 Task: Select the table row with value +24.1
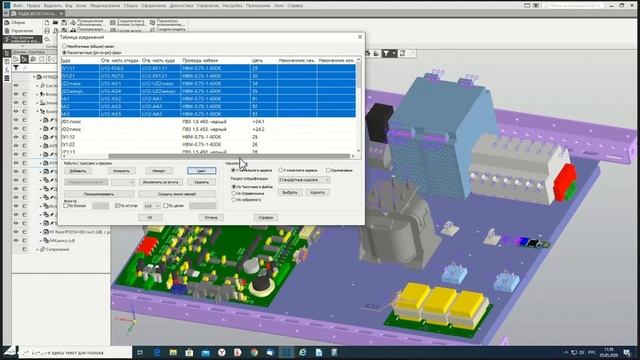point(208,122)
